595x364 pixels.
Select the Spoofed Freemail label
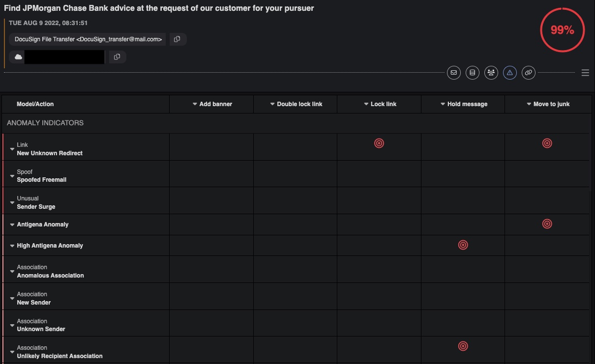pyautogui.click(x=42, y=180)
